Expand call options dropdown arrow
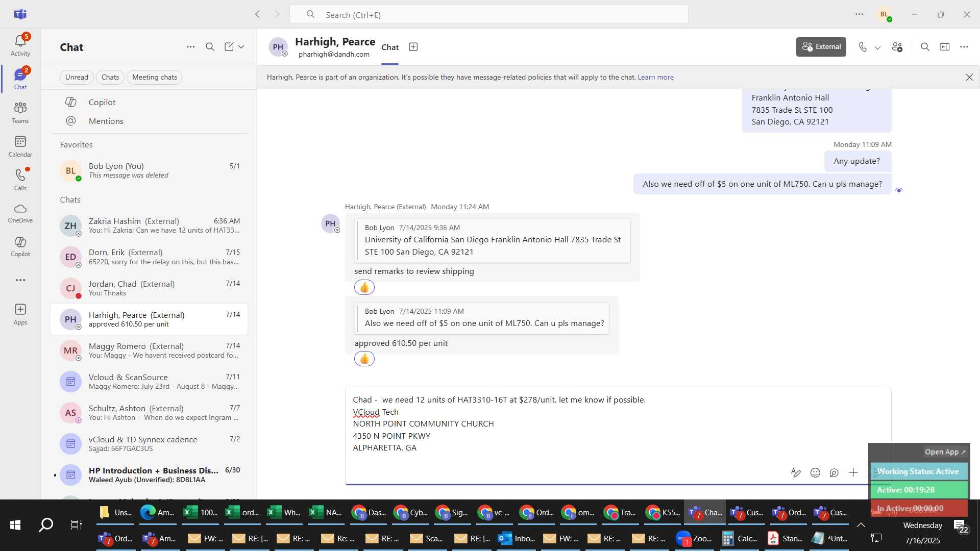 (877, 47)
